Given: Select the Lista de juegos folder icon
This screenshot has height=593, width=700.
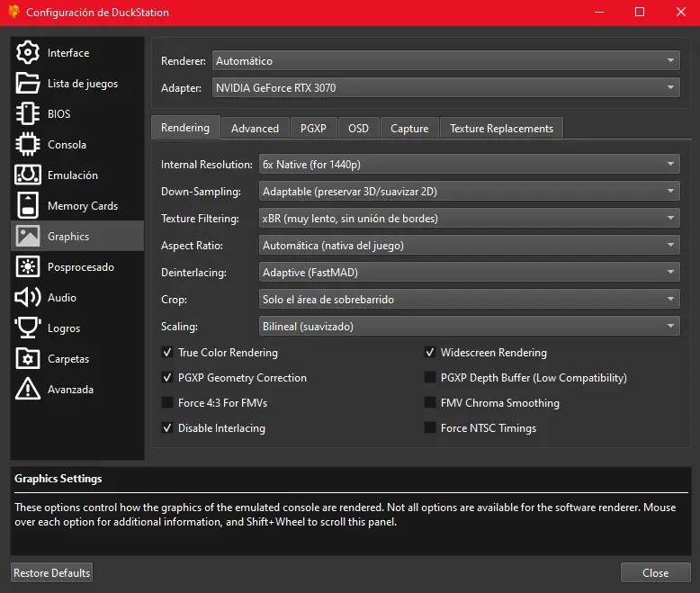Looking at the screenshot, I should pos(28,83).
